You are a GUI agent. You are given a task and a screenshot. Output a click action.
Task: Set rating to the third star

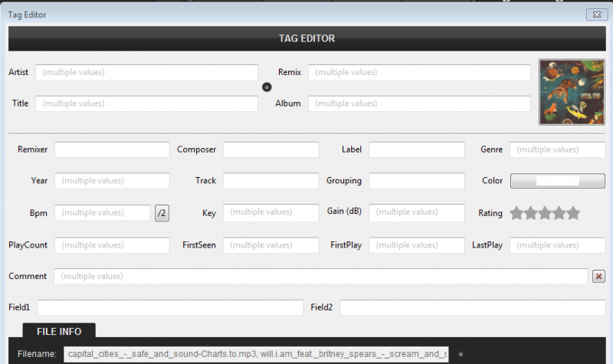[545, 213]
